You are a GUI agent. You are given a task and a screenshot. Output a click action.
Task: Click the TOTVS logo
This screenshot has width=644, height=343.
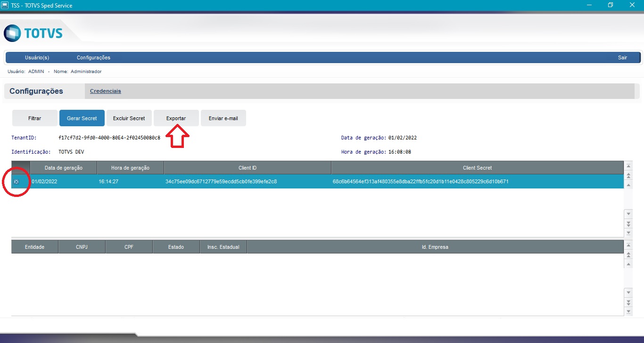point(33,33)
